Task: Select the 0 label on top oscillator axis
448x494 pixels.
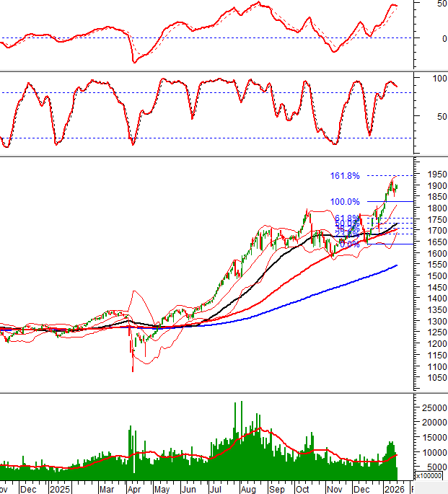Action: pyautogui.click(x=434, y=38)
